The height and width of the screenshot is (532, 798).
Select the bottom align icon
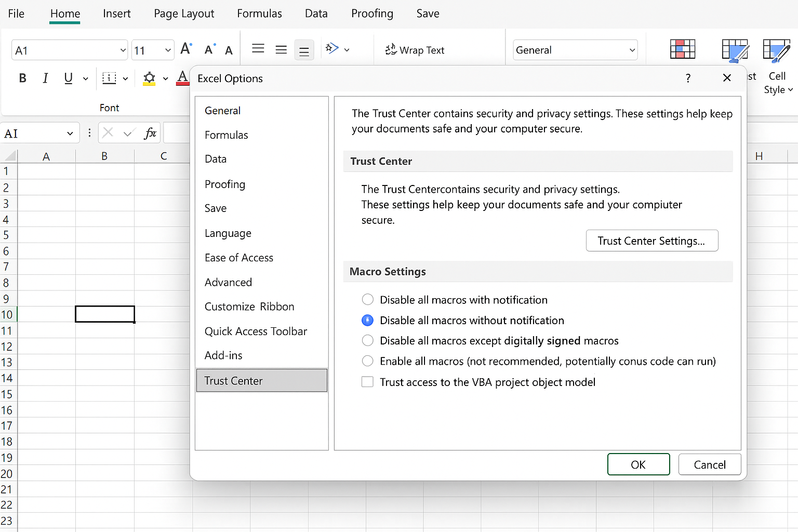(304, 50)
